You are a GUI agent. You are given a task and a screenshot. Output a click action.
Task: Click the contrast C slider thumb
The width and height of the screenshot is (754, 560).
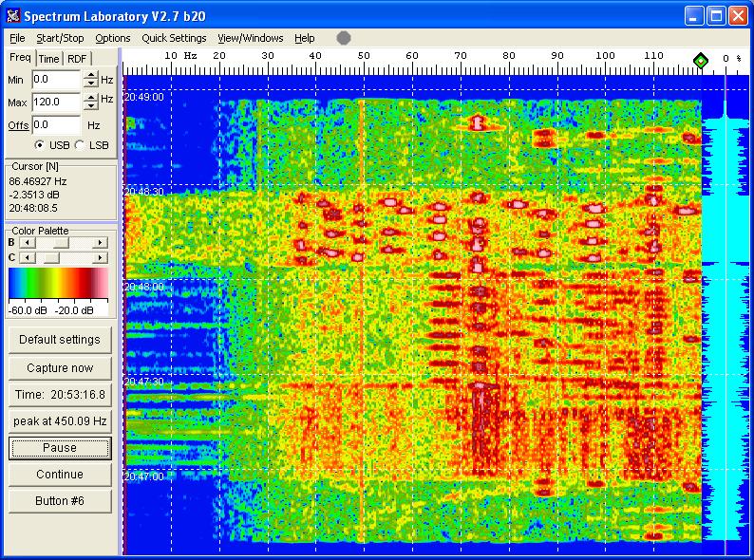coord(51,258)
